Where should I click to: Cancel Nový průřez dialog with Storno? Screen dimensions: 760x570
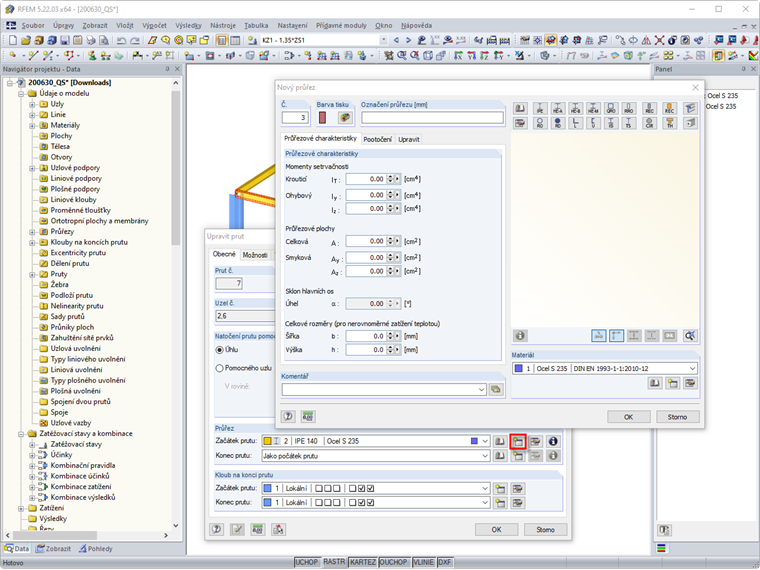[677, 417]
